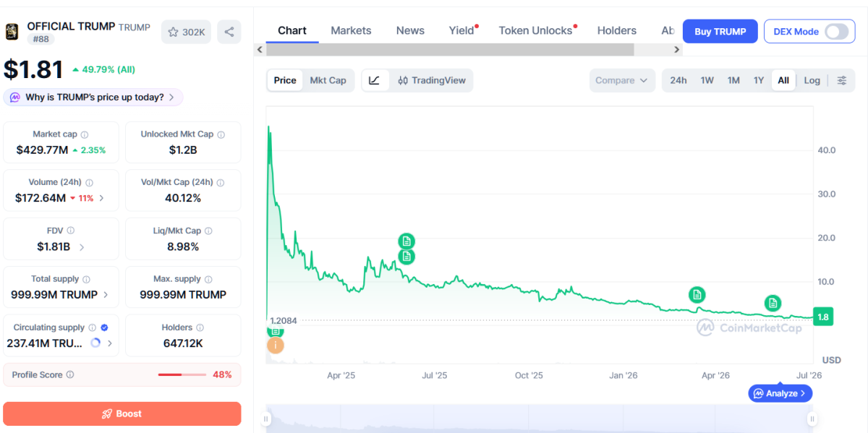Image resolution: width=868 pixels, height=433 pixels.
Task: Click the share icon button
Action: click(x=229, y=32)
